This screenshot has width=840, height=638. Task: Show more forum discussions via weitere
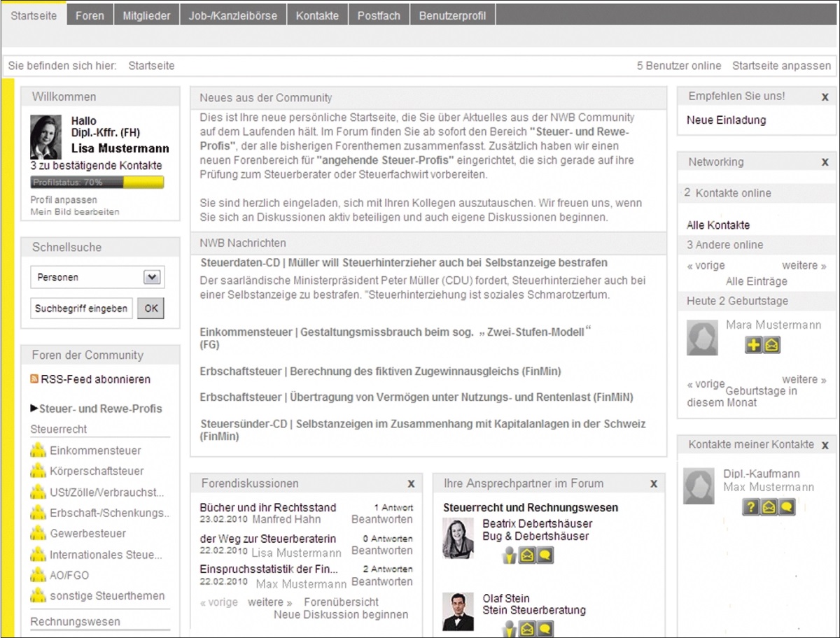click(x=269, y=602)
